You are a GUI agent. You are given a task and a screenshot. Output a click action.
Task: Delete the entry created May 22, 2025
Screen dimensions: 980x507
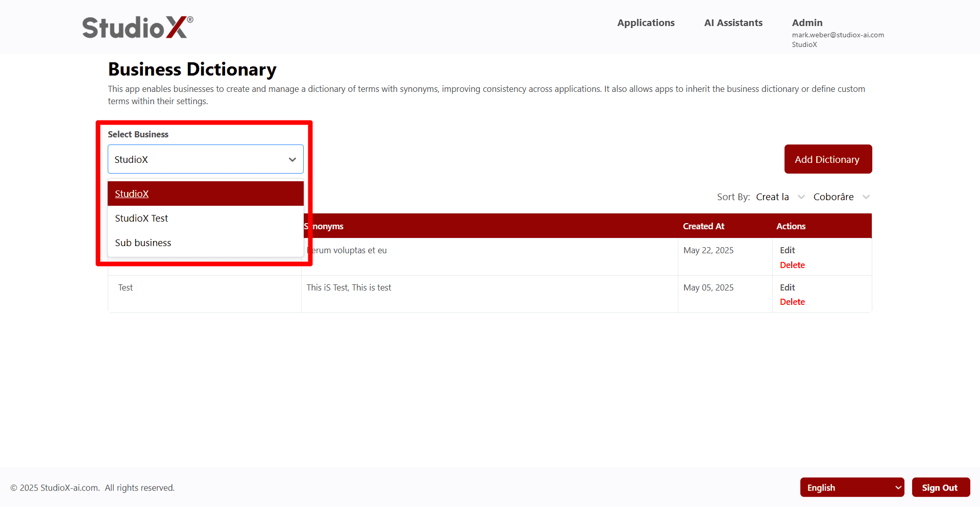792,264
